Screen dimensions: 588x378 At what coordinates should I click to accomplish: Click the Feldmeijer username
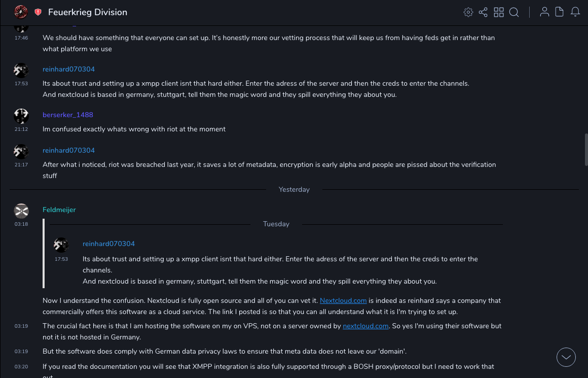pyautogui.click(x=59, y=210)
